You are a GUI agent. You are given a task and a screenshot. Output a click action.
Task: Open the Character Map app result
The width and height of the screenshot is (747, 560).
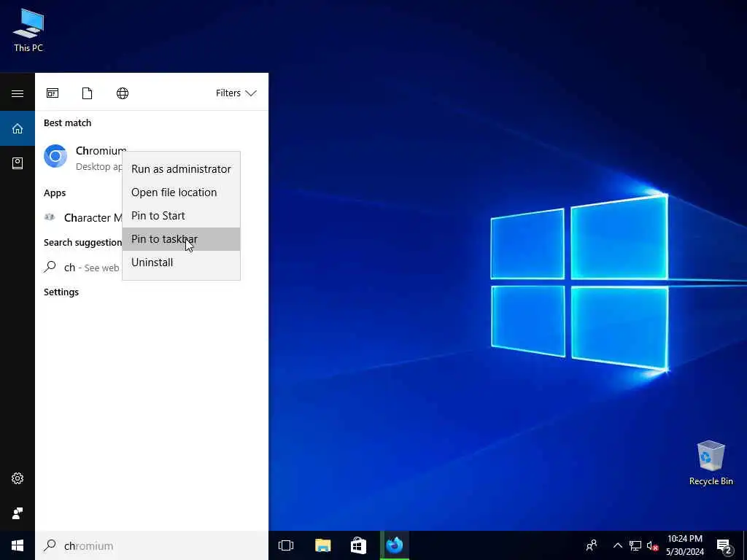[x=83, y=217]
